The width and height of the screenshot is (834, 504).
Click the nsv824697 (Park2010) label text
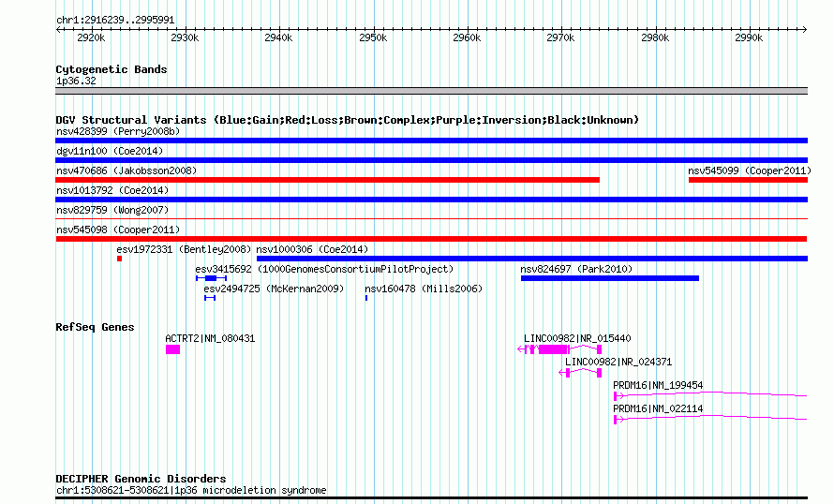coord(576,269)
